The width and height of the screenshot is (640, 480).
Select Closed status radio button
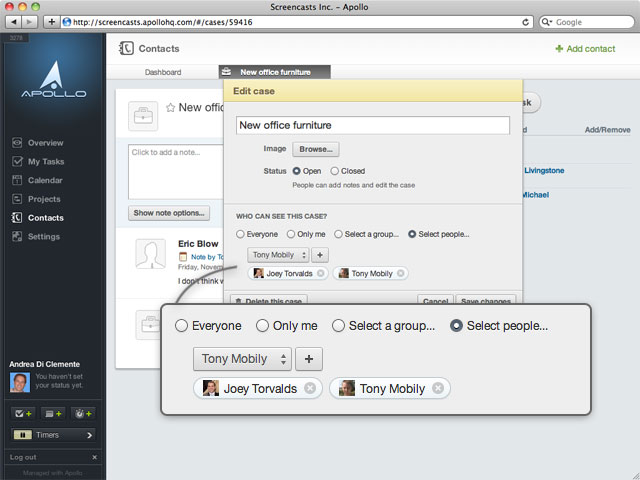click(335, 171)
